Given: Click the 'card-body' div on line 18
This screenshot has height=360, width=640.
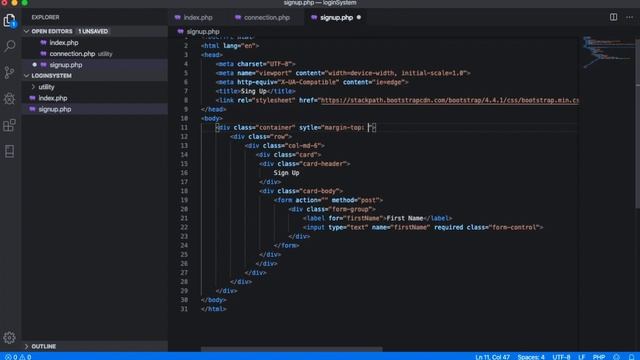Looking at the screenshot, I should (x=301, y=191).
